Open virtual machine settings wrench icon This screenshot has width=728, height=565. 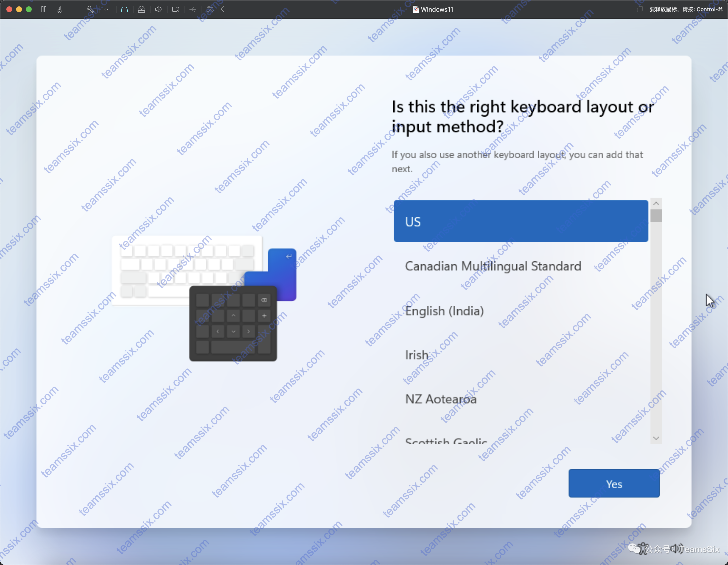tap(90, 9)
